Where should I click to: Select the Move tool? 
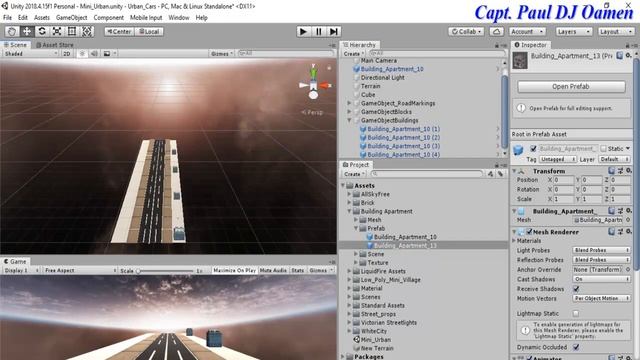[x=27, y=31]
